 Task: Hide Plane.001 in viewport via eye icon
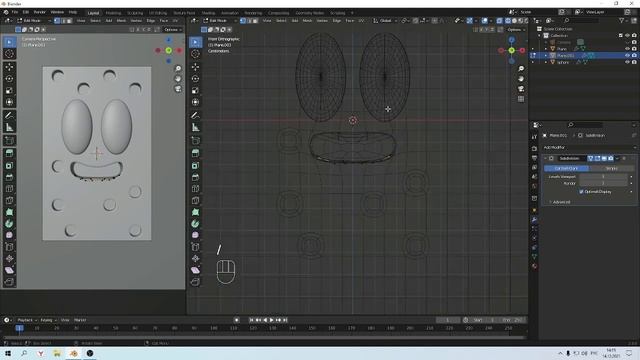coord(627,55)
